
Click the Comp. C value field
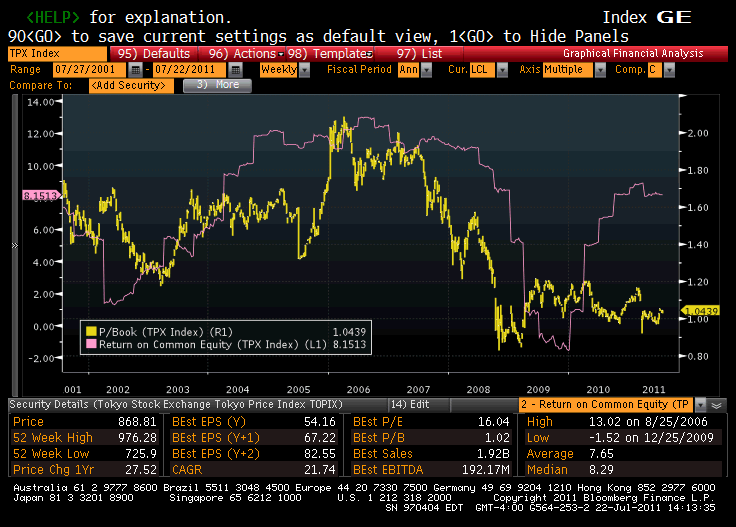(655, 70)
